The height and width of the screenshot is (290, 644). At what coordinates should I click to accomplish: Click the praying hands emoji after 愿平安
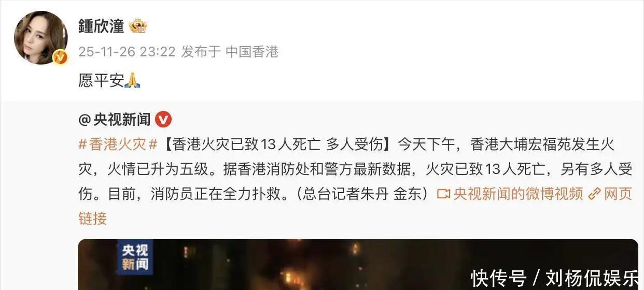pos(132,80)
